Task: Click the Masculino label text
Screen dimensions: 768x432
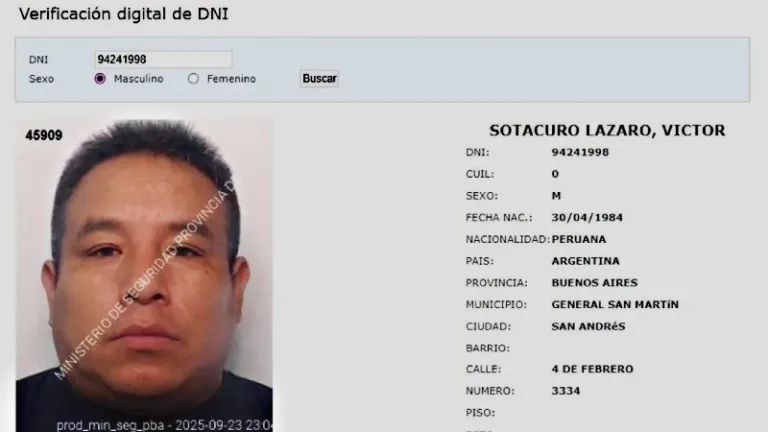Action: (x=139, y=79)
